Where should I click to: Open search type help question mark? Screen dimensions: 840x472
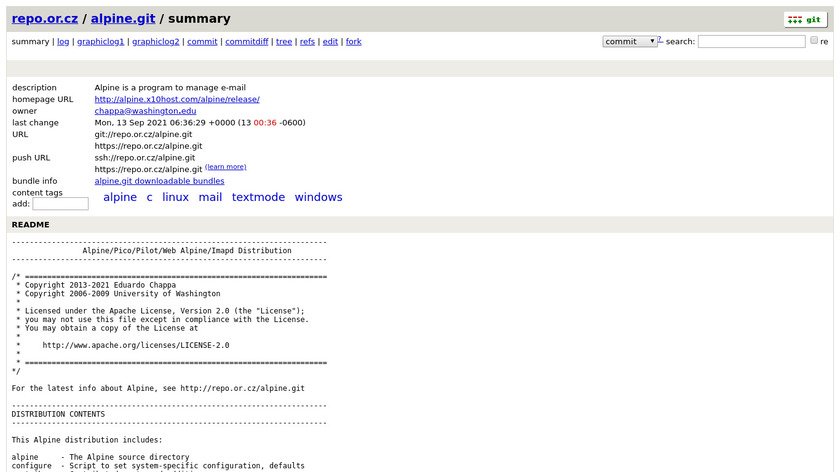coord(660,39)
